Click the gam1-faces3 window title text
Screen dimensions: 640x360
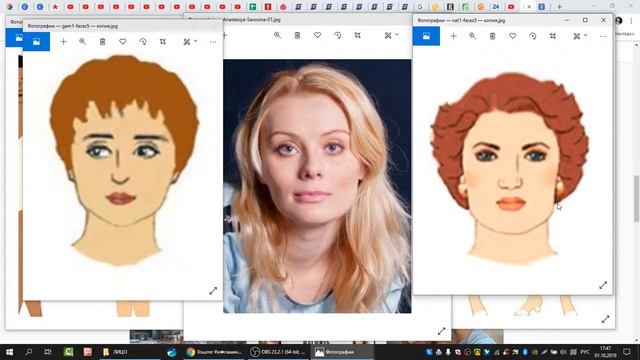[x=72, y=26]
